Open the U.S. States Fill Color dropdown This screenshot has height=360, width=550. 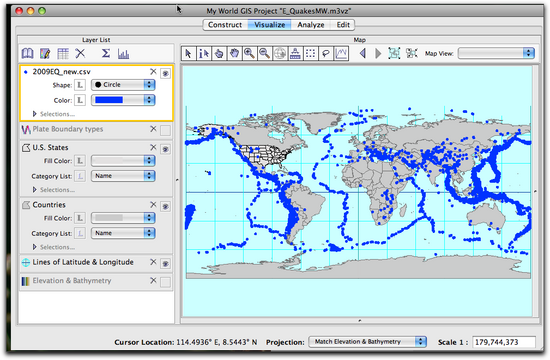(123, 161)
